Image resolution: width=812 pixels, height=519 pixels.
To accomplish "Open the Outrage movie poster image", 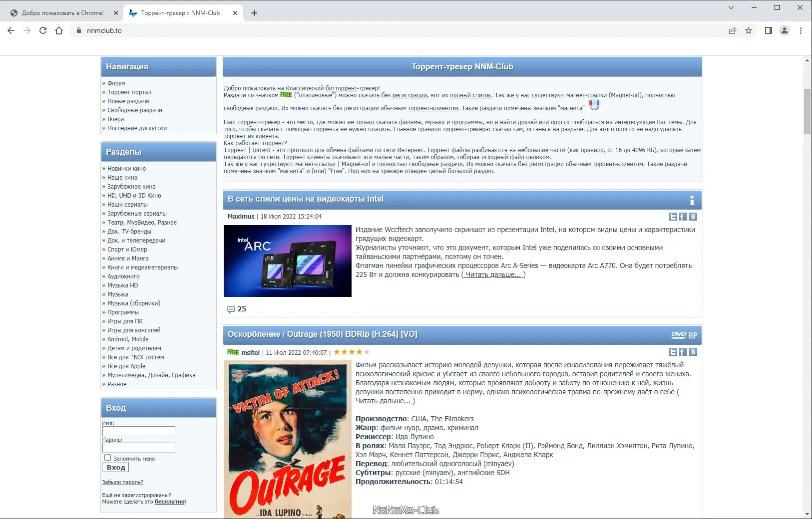I will [x=288, y=440].
